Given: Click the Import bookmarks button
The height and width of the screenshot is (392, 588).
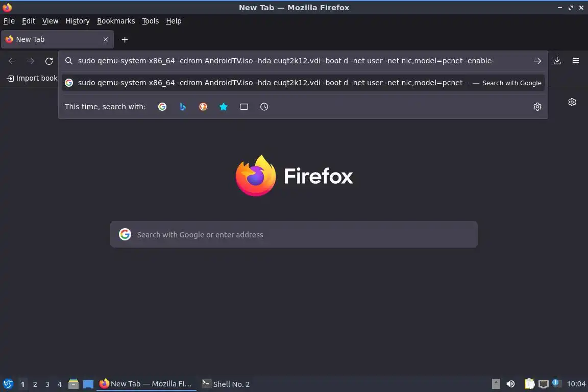Looking at the screenshot, I should [32, 78].
